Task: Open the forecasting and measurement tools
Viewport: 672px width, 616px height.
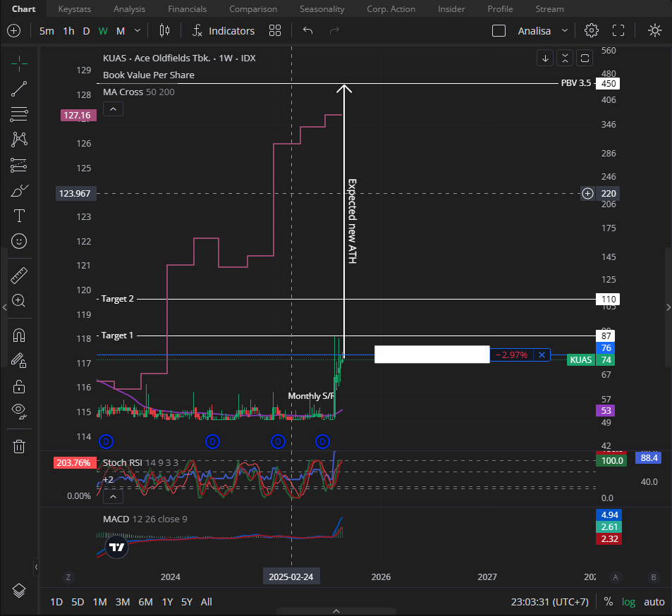Action: [x=19, y=166]
